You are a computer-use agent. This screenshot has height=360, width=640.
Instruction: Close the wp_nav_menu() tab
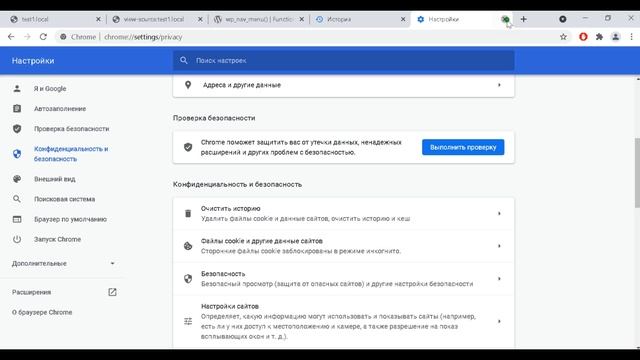click(301, 19)
